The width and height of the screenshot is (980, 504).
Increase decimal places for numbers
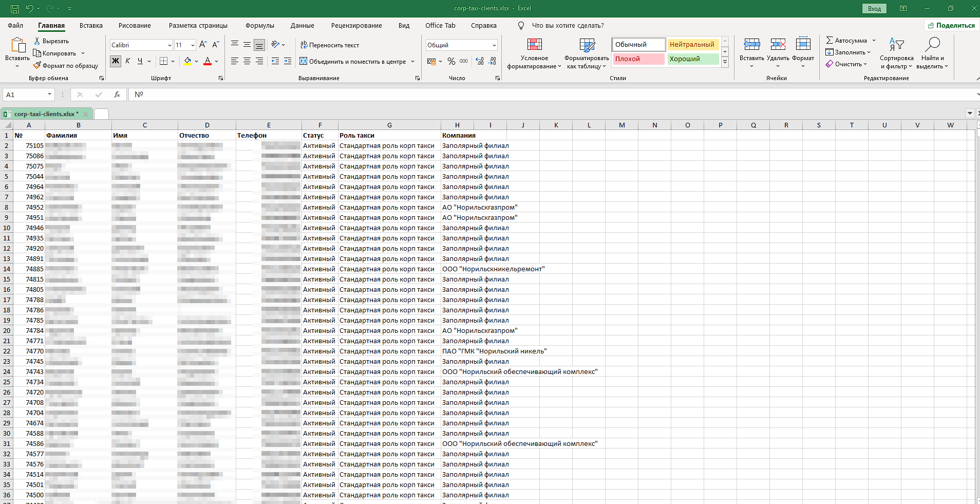(x=479, y=61)
